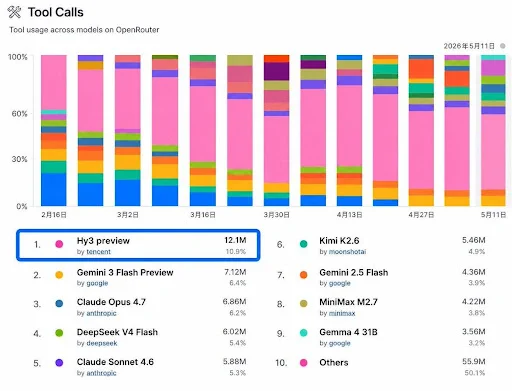Screen dimensions: 512x391
Task: Click the pink Others legend dot
Action: coord(303,363)
